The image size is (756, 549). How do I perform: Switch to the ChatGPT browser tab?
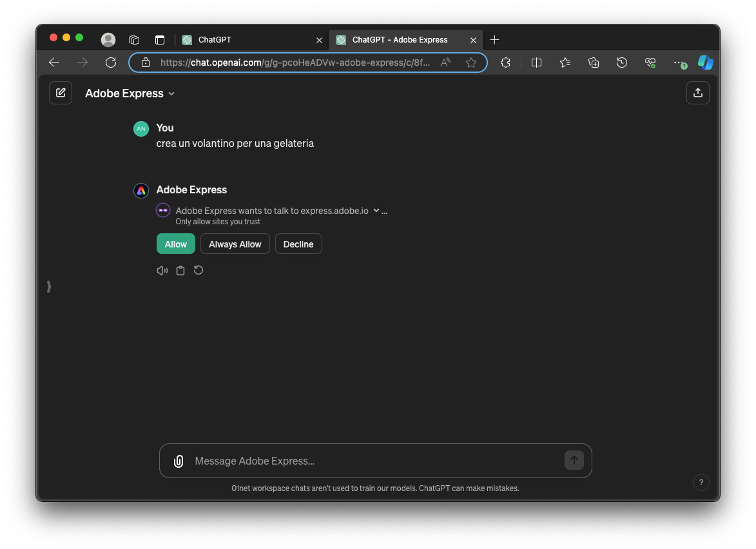pos(252,40)
